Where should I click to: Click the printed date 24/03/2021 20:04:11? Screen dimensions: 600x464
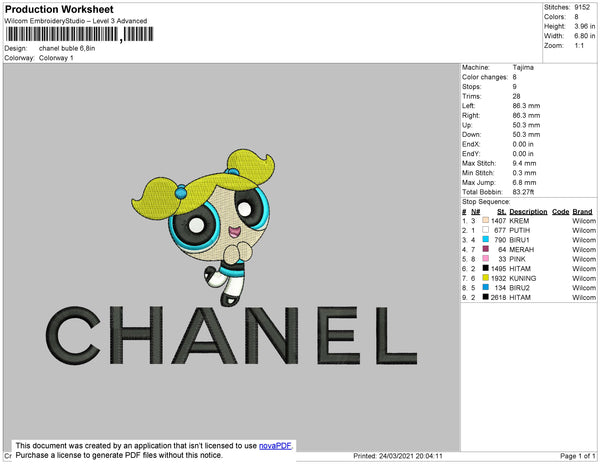411,456
